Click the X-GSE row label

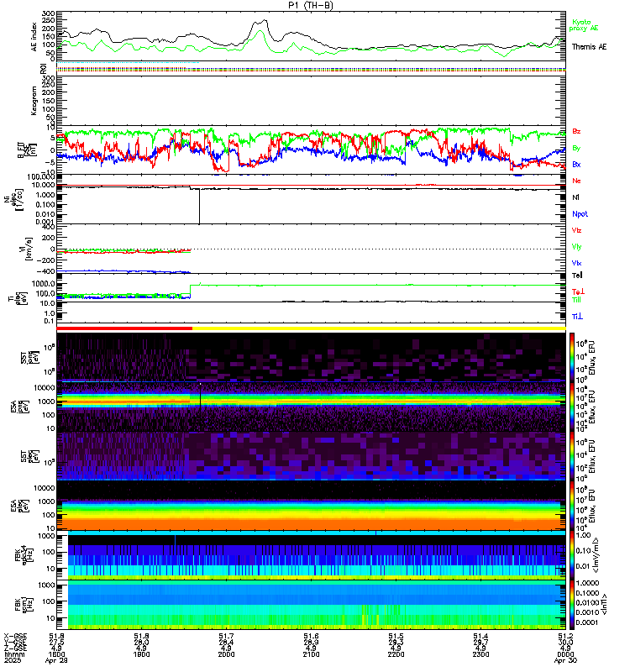point(15,636)
